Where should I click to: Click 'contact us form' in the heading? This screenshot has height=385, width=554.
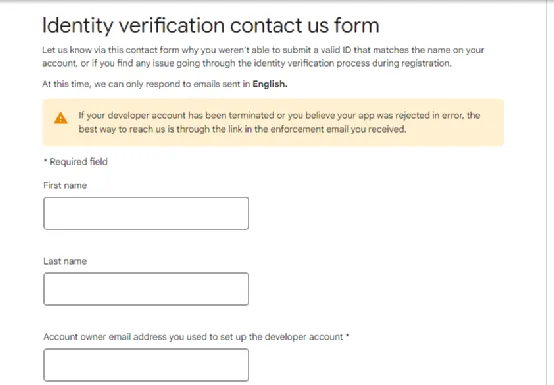pyautogui.click(x=305, y=26)
